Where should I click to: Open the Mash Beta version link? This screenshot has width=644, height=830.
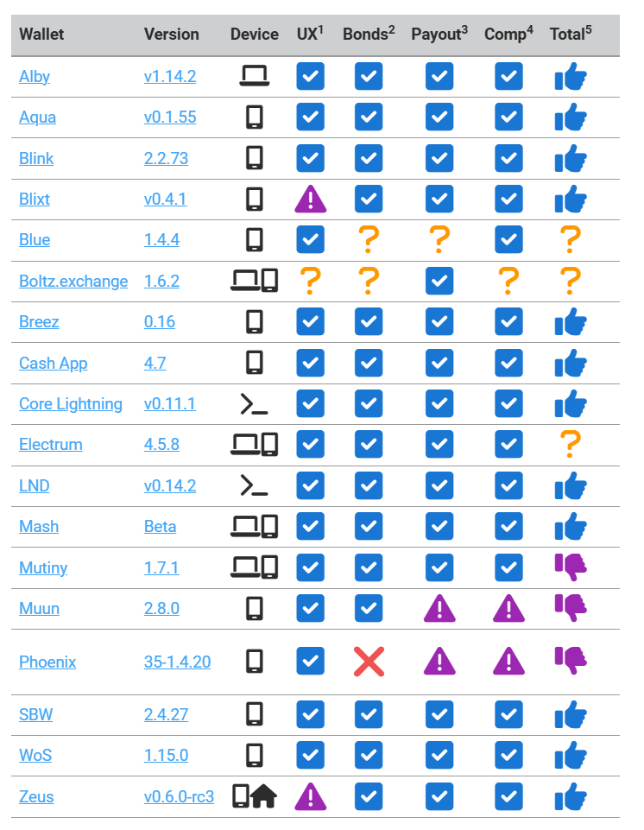(160, 527)
